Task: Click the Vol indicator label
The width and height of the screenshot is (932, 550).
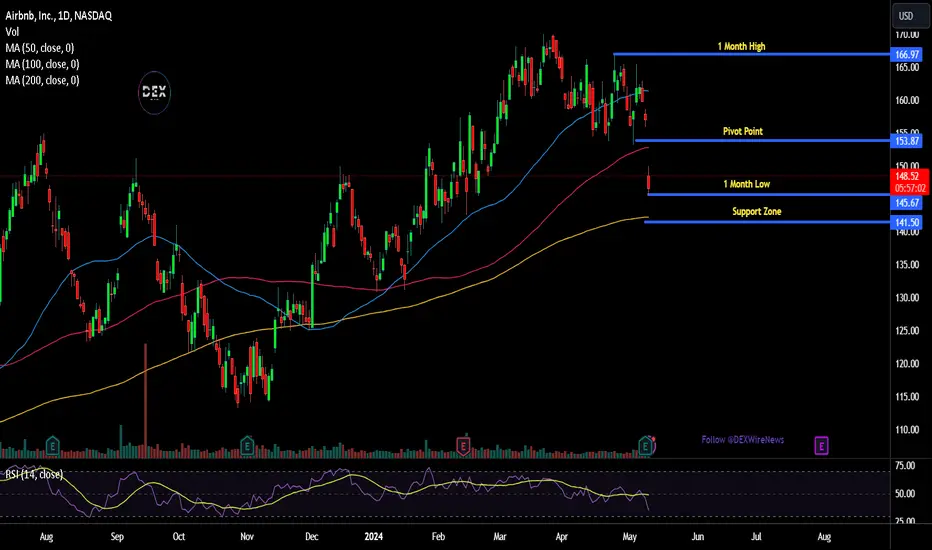Action: click(x=12, y=32)
